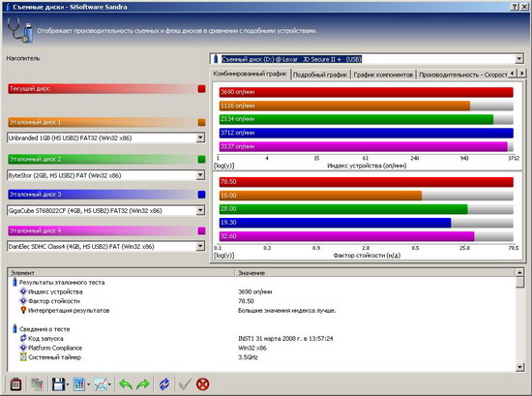Image resolution: width=532 pixels, height=396 pixels.
Task: Open the График компонентов tab
Action: click(x=383, y=75)
